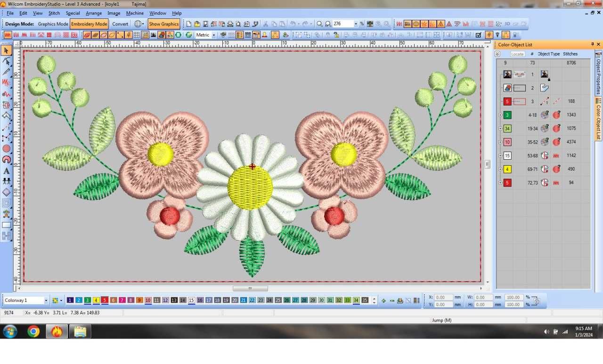The image size is (603, 364).
Task: Click the 3D view icon
Action: coord(507,24)
